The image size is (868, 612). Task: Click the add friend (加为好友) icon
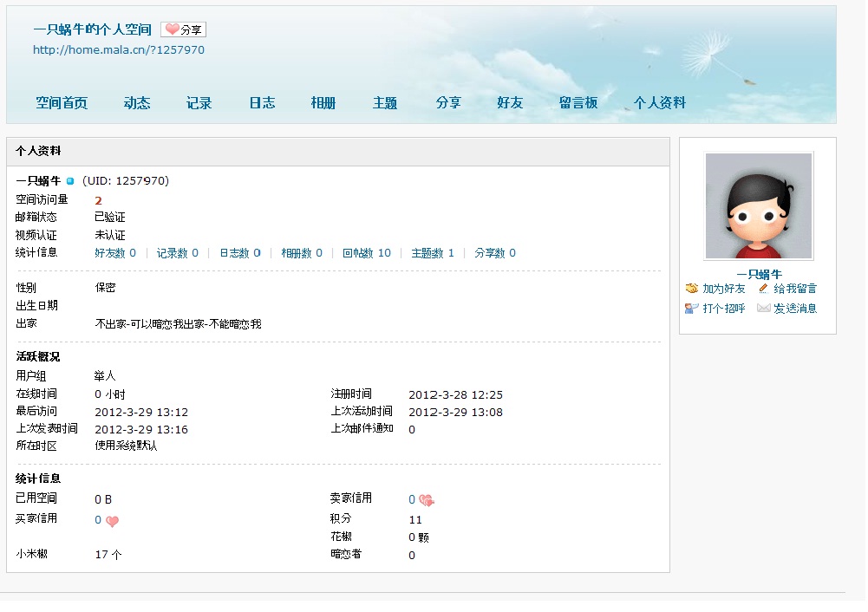pyautogui.click(x=692, y=289)
